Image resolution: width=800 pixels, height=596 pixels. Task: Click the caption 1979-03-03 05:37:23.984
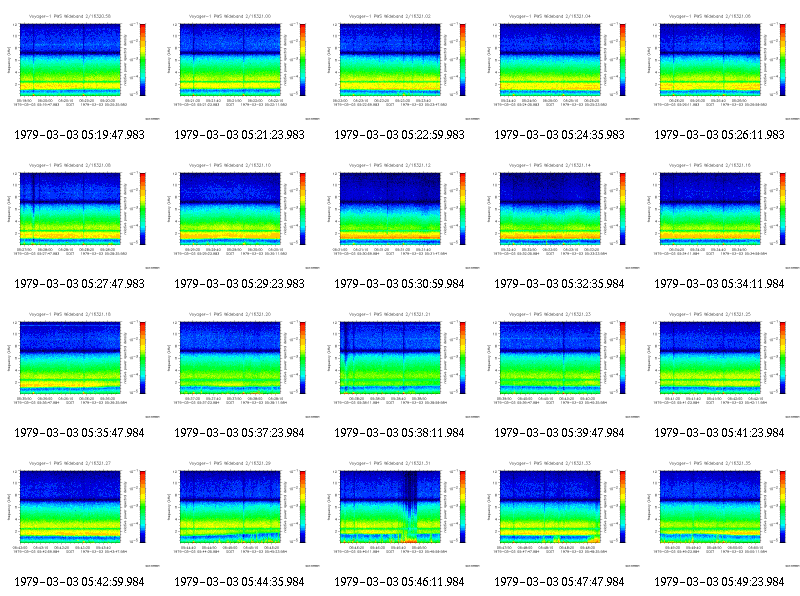coord(239,433)
